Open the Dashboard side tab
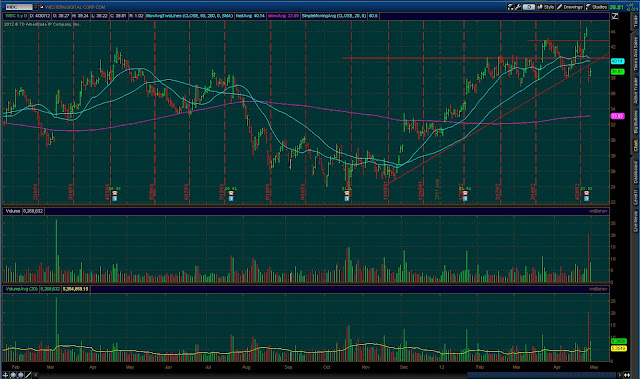The image size is (640, 379). (636, 172)
